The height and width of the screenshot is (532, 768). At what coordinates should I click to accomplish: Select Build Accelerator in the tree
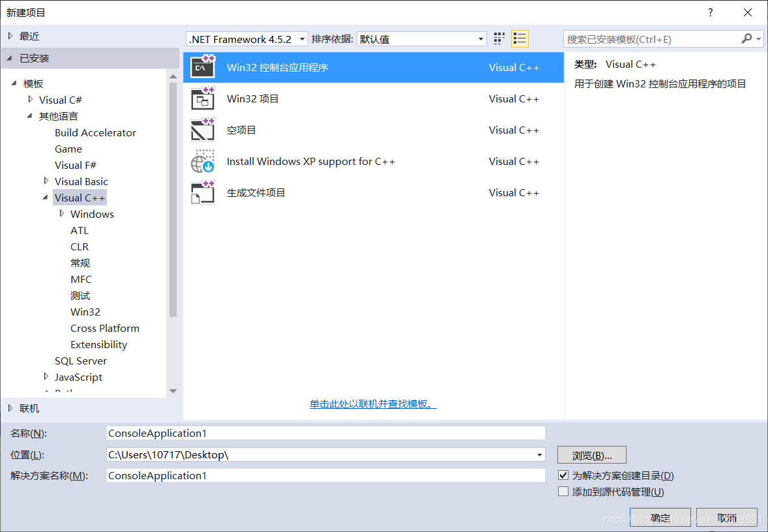(95, 133)
